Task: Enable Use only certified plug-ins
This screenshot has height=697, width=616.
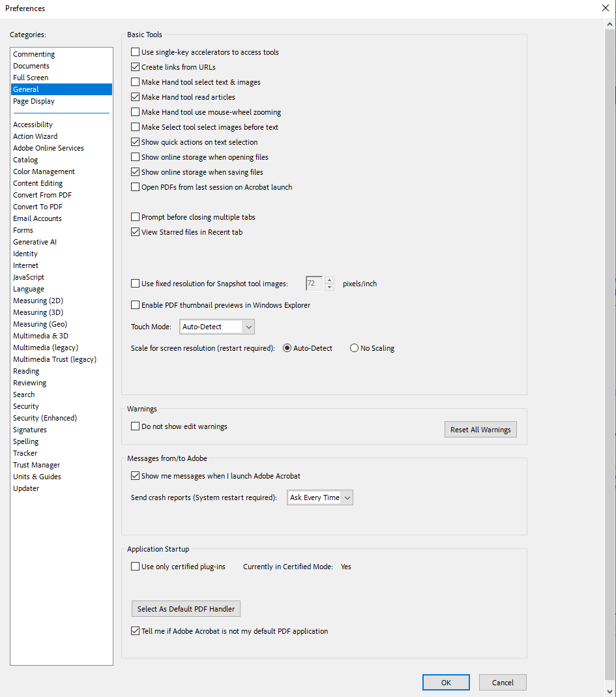Action: [x=135, y=566]
